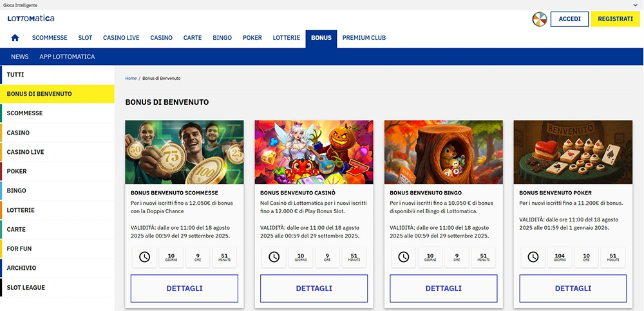Click the BONUS BENVENUTO POKER title

tap(556, 193)
